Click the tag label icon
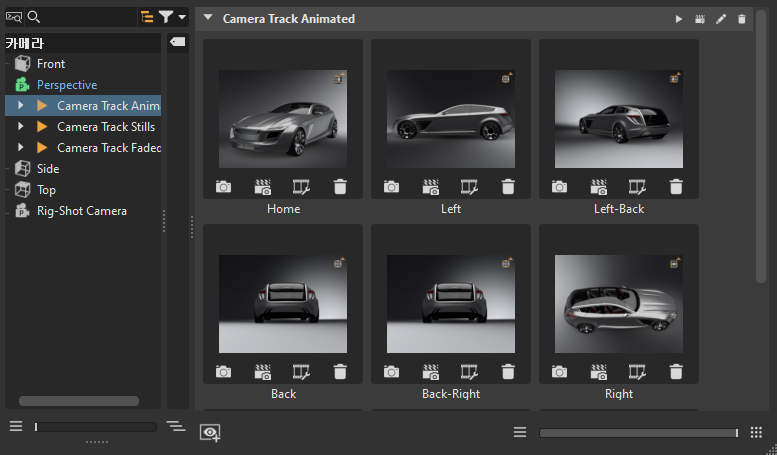Image resolution: width=777 pixels, height=455 pixels. [x=178, y=42]
